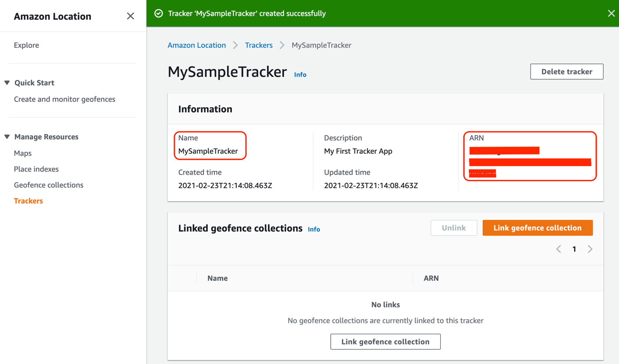Screen dimensions: 619x364
Task: Click the Linked geofence collections heading
Action: pyautogui.click(x=240, y=228)
